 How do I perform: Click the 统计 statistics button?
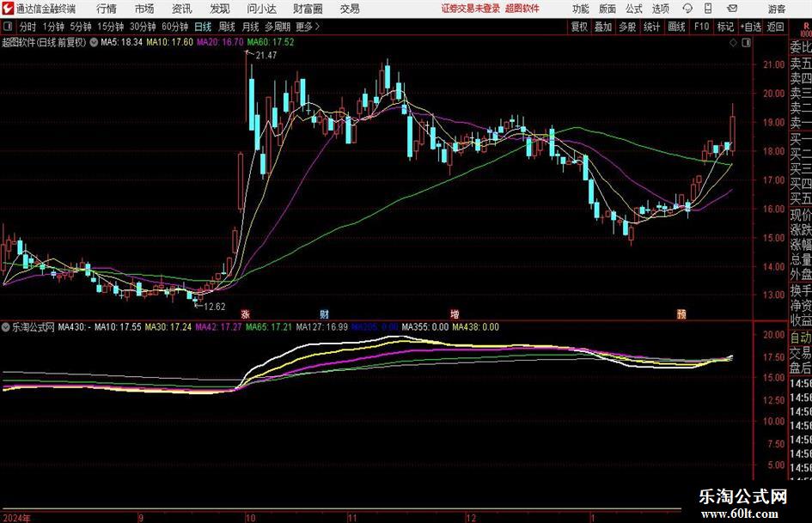pos(651,27)
